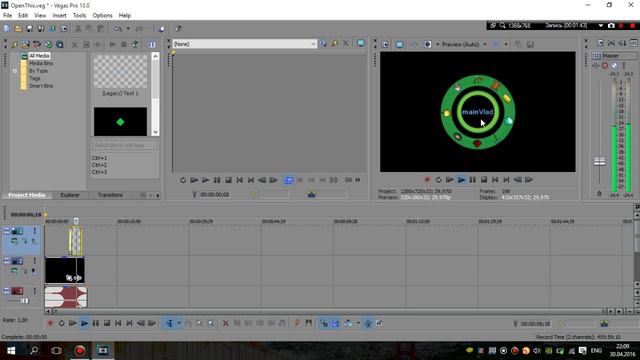Image resolution: width=640 pixels, height=360 pixels.
Task: Open the Undo history dropdown arrow
Action: pos(128,29)
